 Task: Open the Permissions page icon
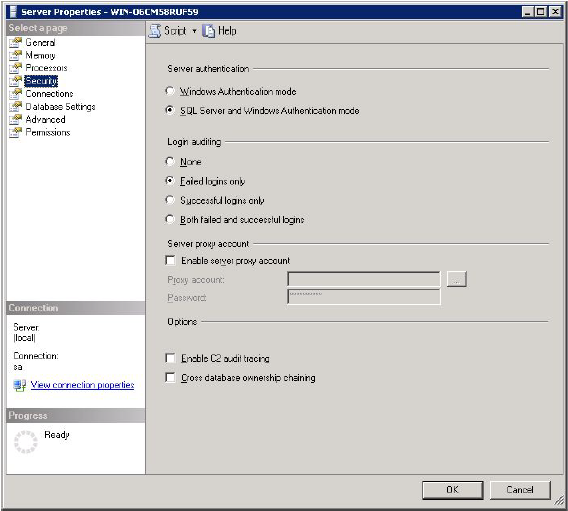point(15,133)
